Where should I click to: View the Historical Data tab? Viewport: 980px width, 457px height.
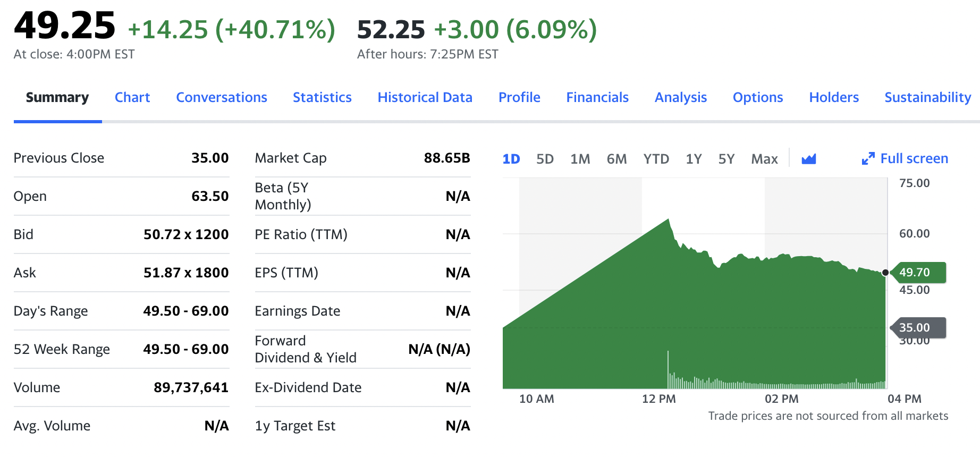(x=425, y=97)
